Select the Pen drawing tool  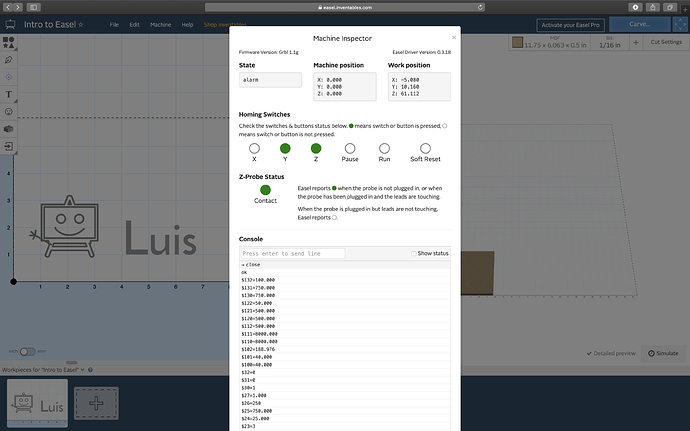tap(8, 60)
